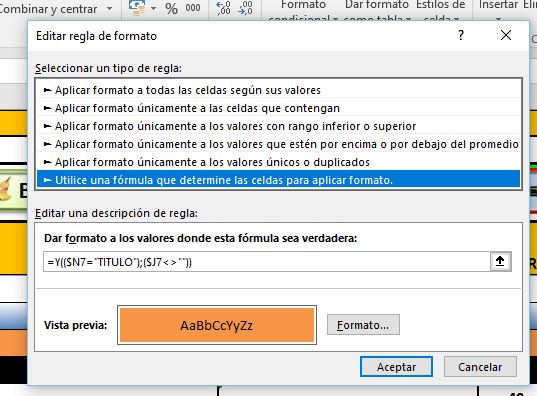
Task: Open Estilos de celda menu
Action: [441, 10]
